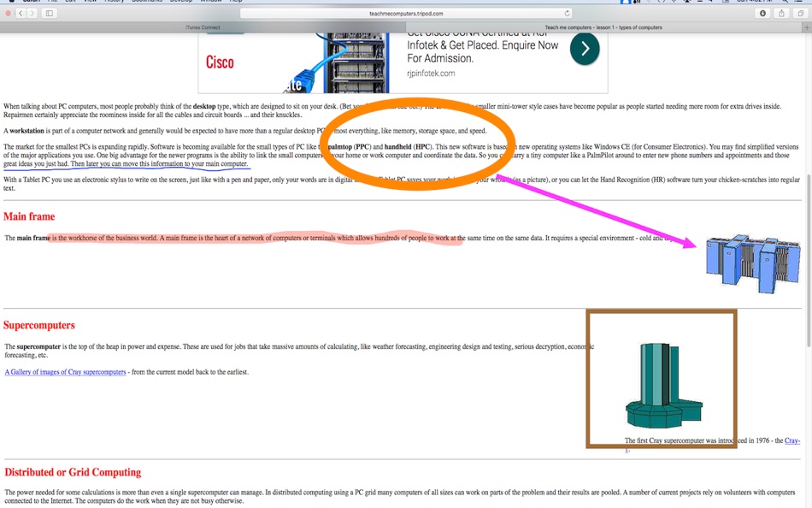Click the ad text 'Infotek & Get Placed. Enquire Now'
The width and height of the screenshot is (812, 508).
pyautogui.click(x=482, y=45)
